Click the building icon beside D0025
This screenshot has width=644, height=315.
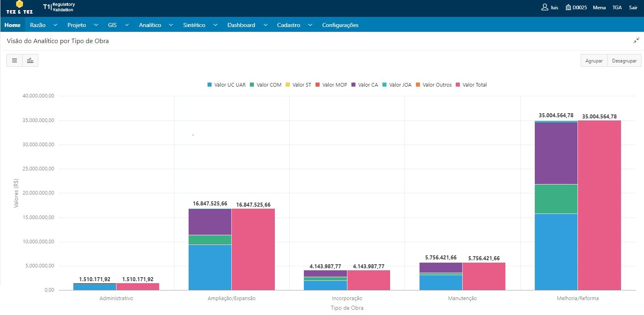click(x=568, y=7)
